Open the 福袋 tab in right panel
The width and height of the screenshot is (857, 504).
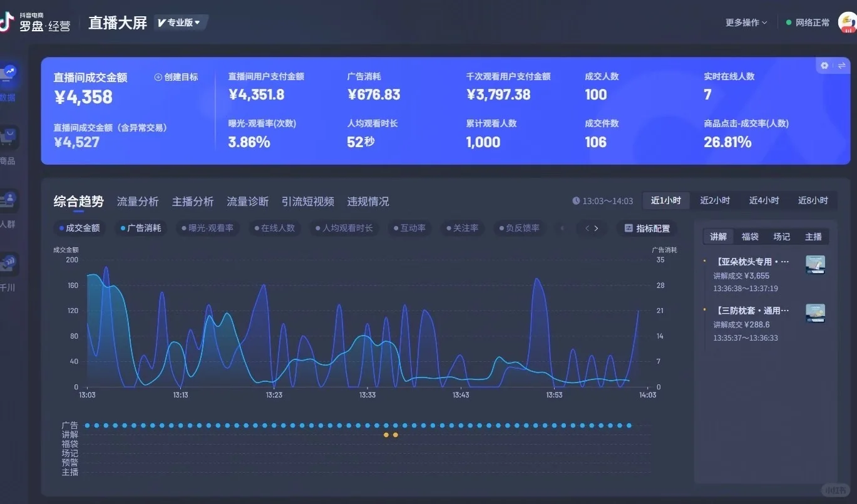(749, 236)
